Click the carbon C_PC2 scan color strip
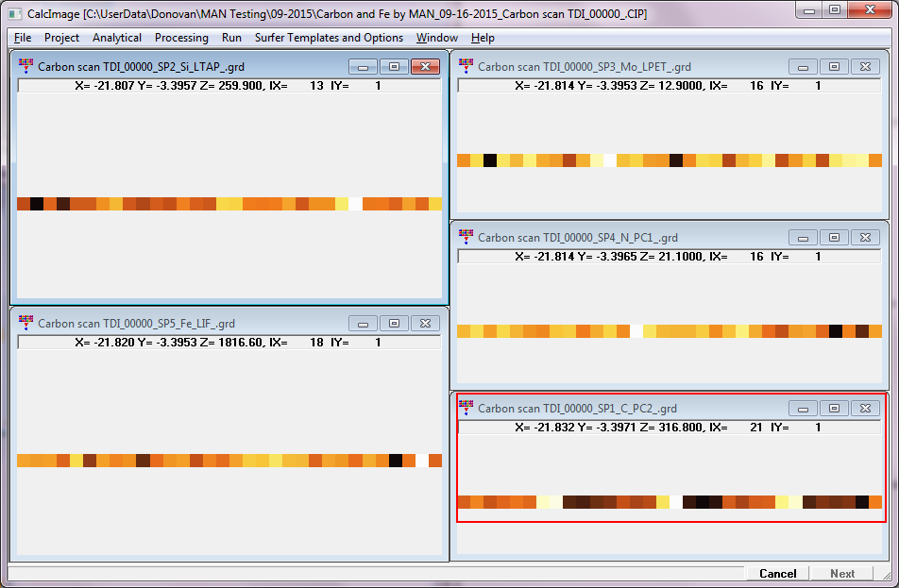The image size is (899, 588). tap(669, 502)
